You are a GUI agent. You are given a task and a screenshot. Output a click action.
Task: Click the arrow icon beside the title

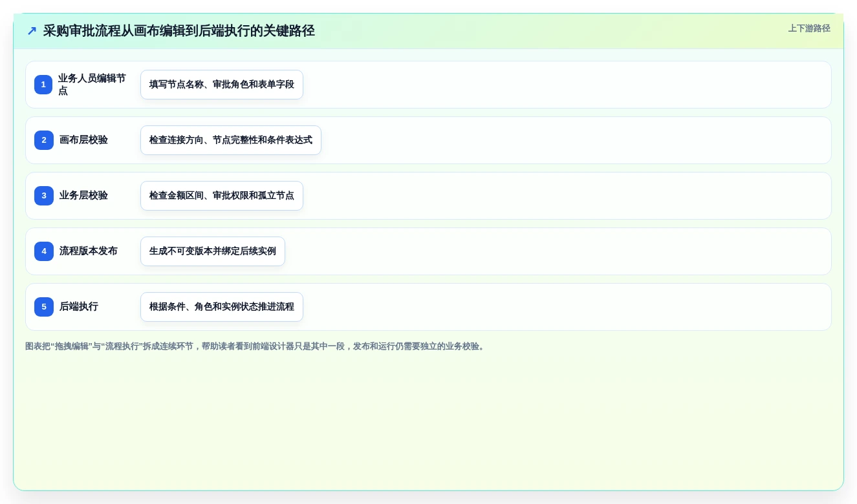(32, 31)
